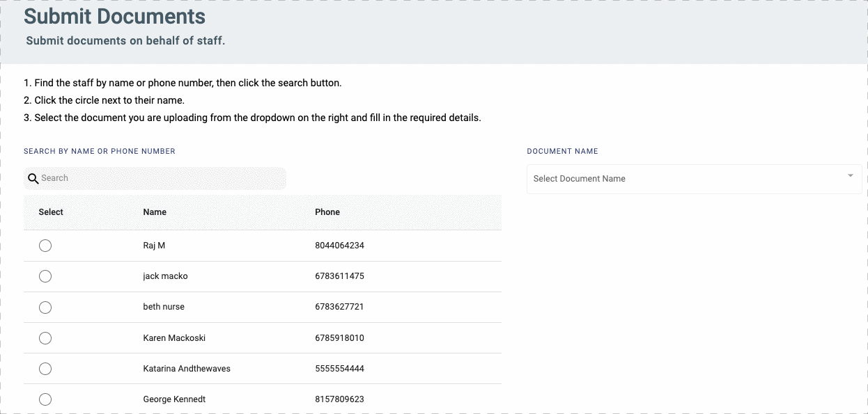
Task: Click the Select column header
Action: point(50,212)
